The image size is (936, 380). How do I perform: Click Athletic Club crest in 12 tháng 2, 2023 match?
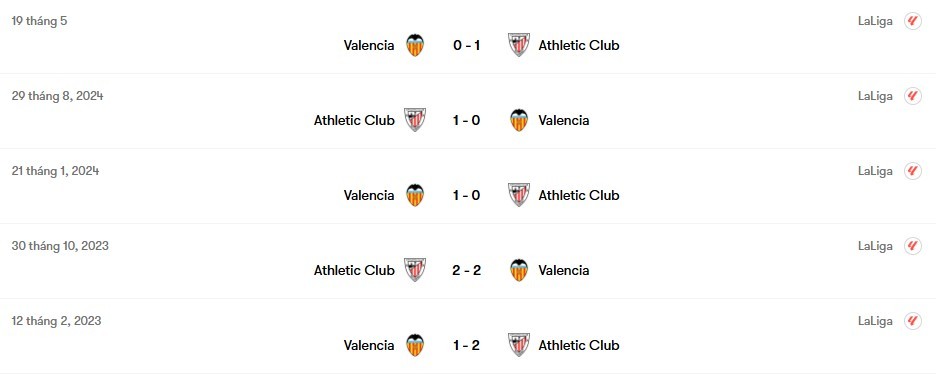coord(519,345)
